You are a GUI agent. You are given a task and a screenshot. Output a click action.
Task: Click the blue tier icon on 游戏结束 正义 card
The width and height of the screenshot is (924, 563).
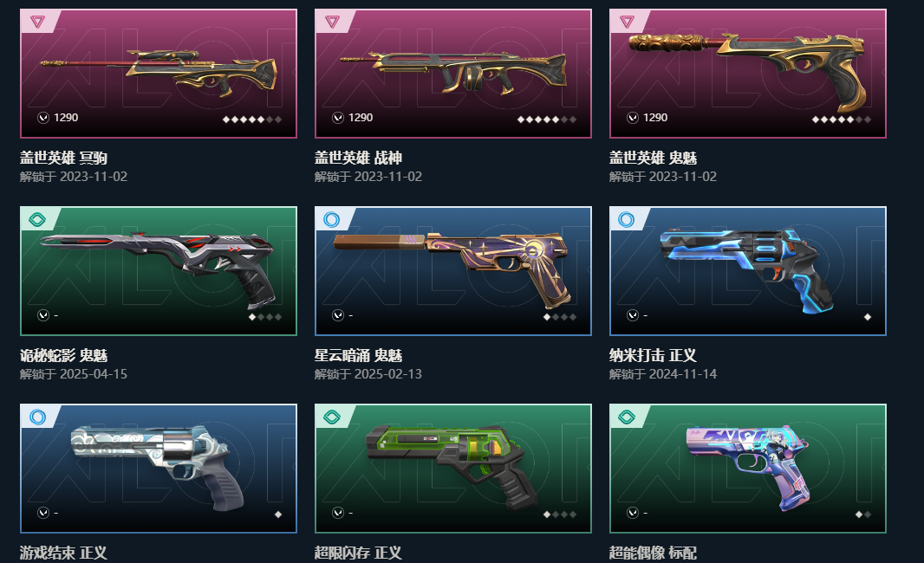point(37,417)
